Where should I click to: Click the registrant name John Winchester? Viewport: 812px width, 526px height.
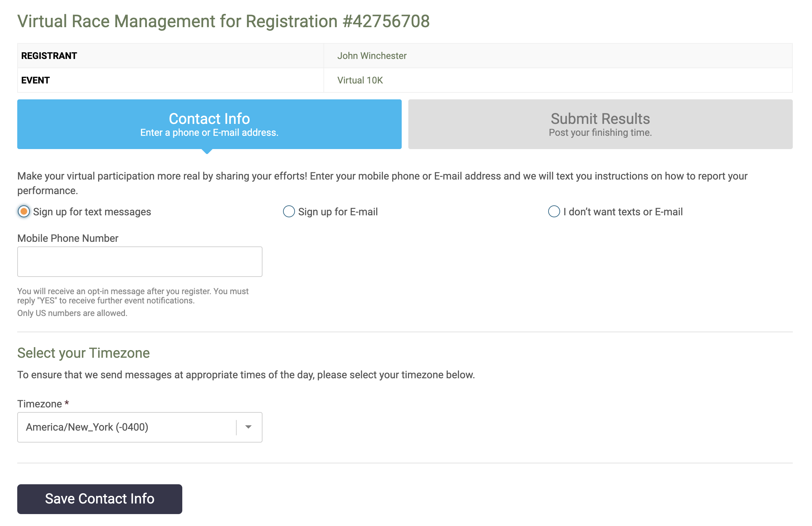click(x=372, y=55)
